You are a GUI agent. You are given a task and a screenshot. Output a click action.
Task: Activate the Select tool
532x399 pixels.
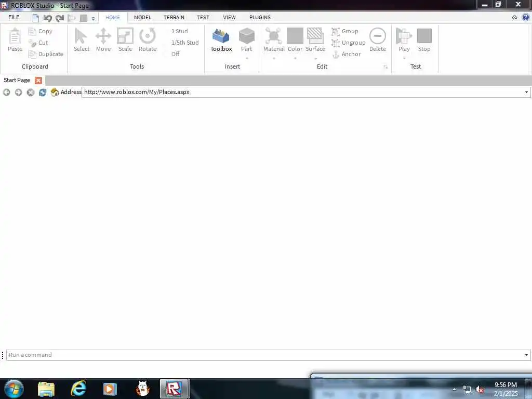tap(82, 40)
